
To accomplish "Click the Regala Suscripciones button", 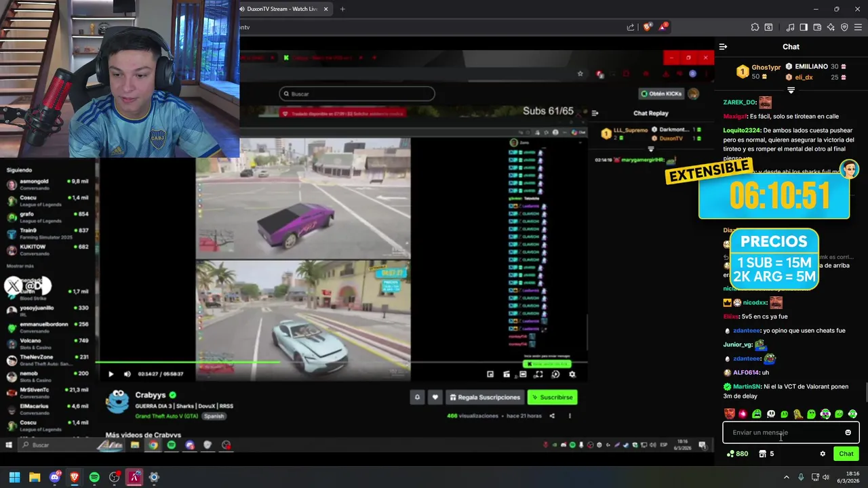I will pos(485,397).
